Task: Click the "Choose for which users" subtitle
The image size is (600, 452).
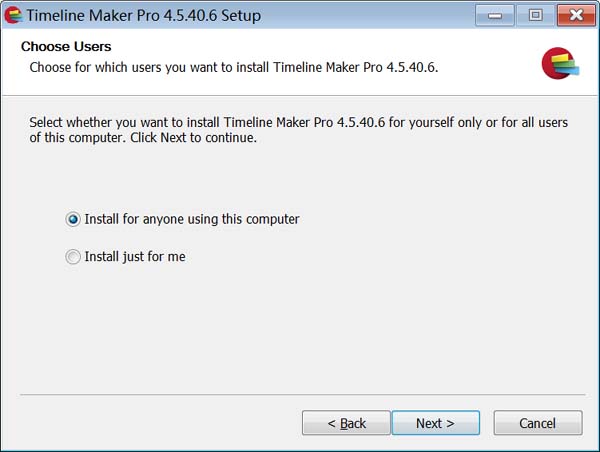Action: pos(234,68)
